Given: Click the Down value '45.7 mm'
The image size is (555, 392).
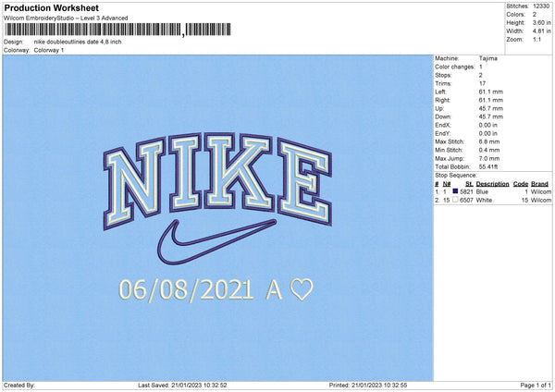Looking at the screenshot, I should [491, 116].
